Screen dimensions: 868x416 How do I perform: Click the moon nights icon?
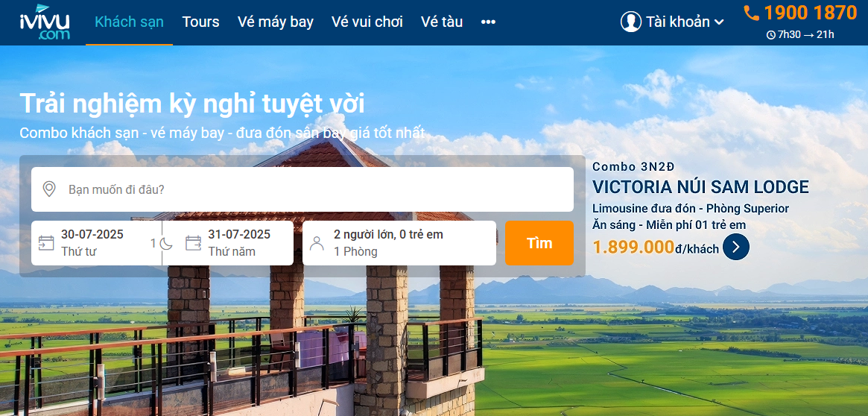167,243
